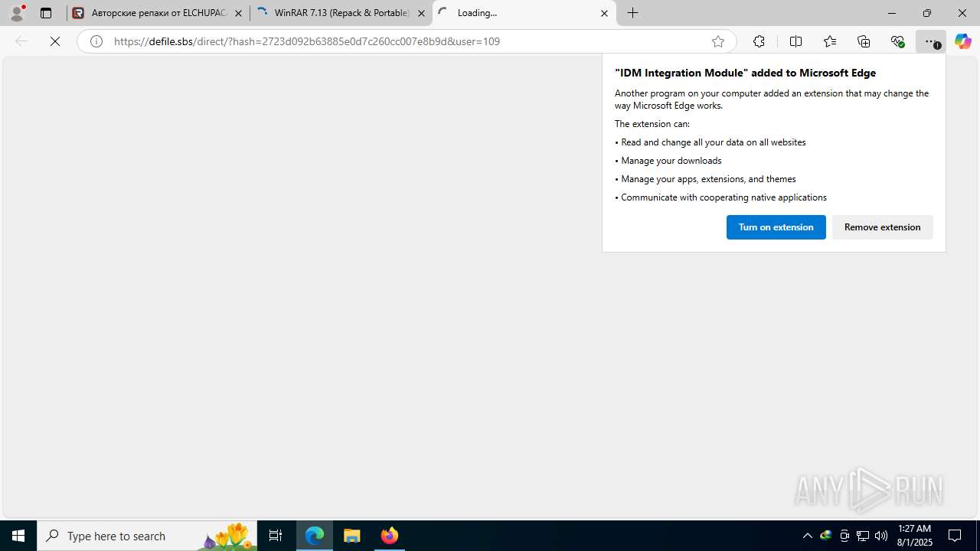
Task: Open the Extensions puzzle icon
Action: click(759, 41)
